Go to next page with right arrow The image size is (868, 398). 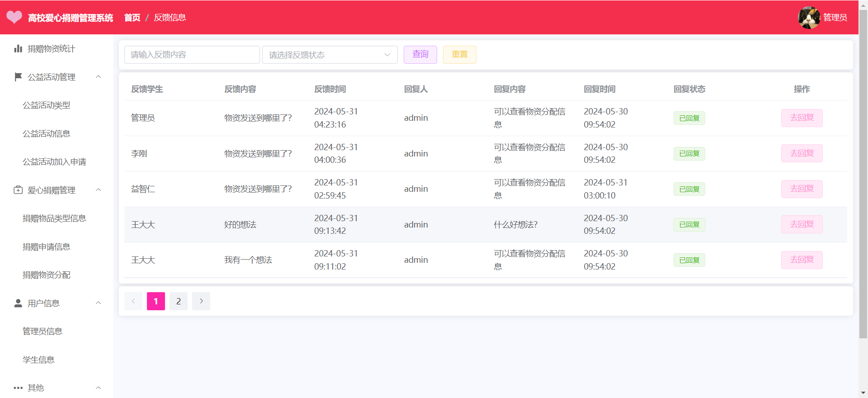point(201,301)
